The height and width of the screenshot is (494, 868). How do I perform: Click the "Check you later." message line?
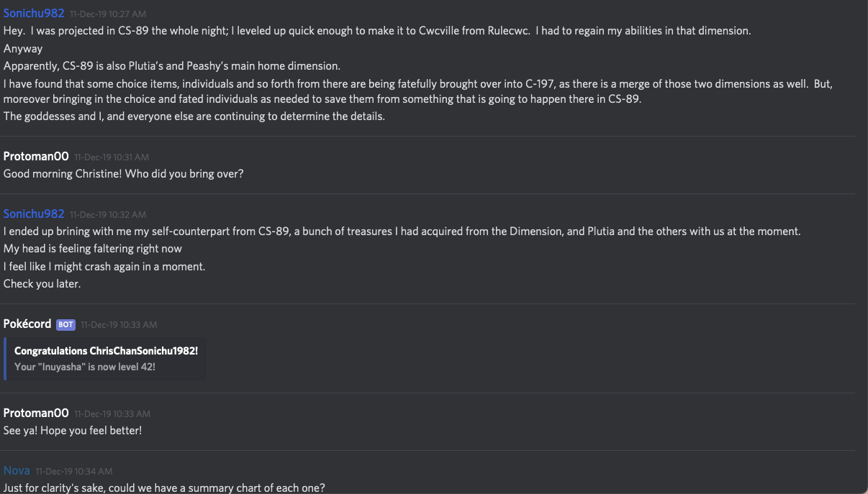pos(42,284)
